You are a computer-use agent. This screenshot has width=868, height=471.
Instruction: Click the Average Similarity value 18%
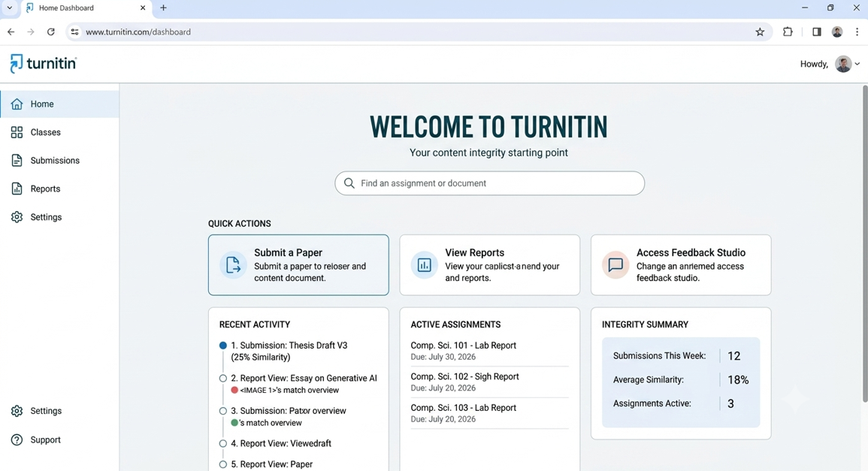coord(738,379)
